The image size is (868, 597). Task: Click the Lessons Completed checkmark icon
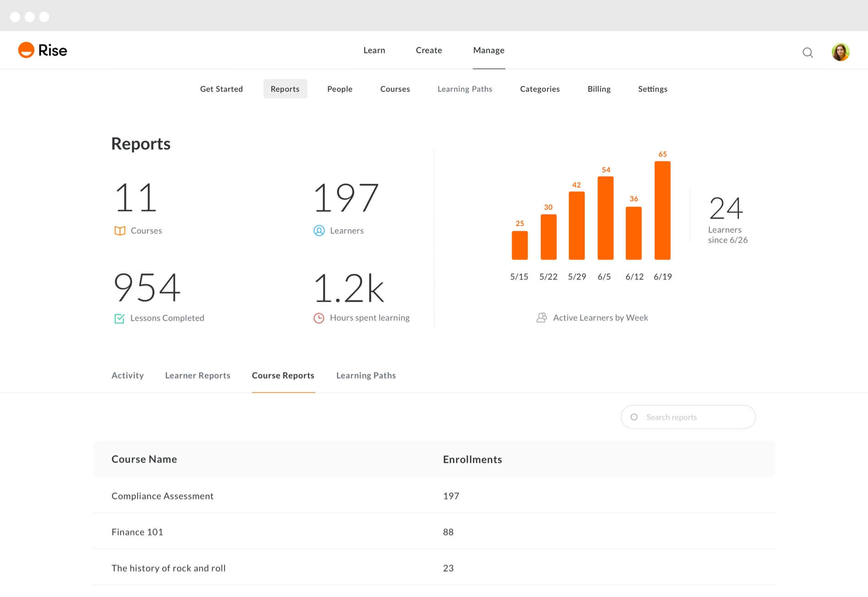[119, 318]
